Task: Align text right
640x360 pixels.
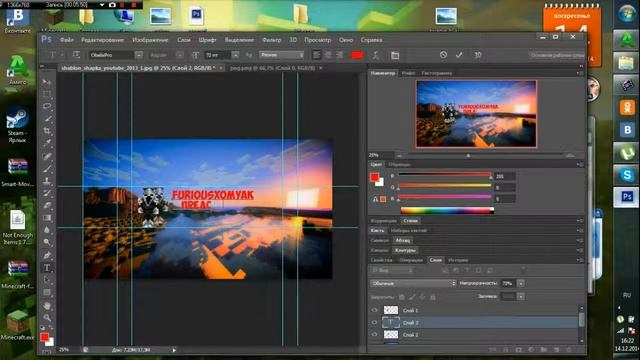Action: [339, 55]
